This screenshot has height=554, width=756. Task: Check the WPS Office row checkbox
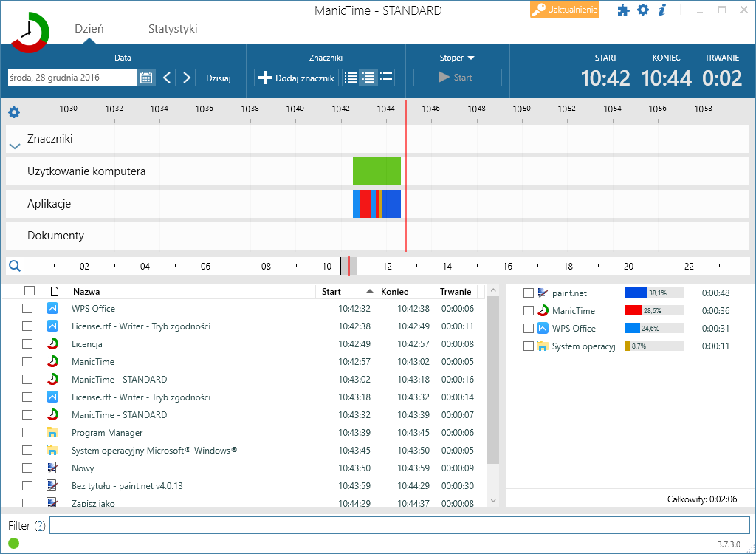click(27, 308)
